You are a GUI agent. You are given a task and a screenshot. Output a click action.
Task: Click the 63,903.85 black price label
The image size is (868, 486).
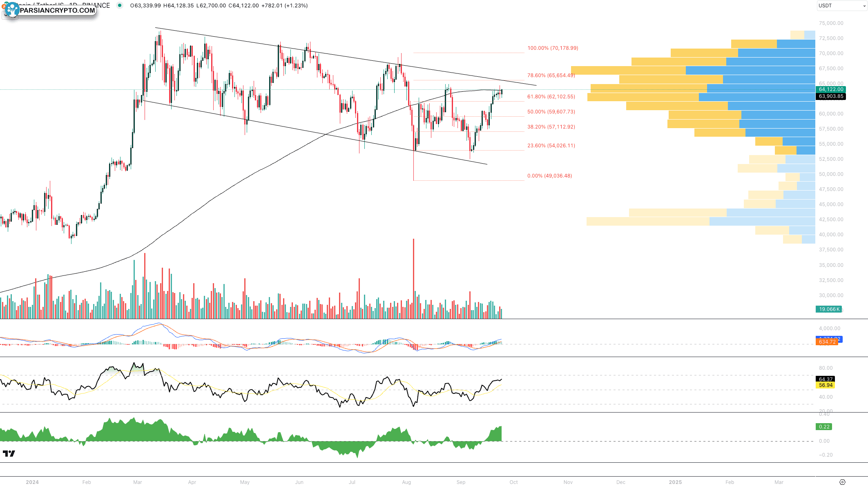click(x=830, y=96)
